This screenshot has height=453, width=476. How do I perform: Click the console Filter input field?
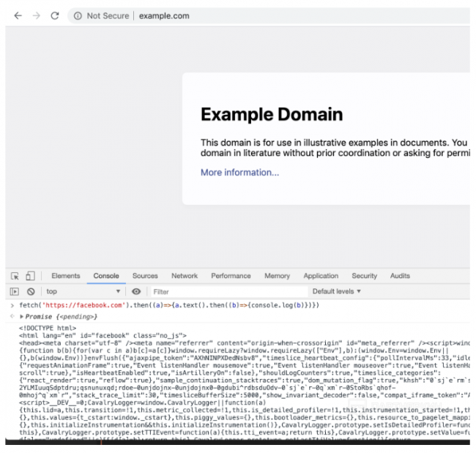pos(220,291)
